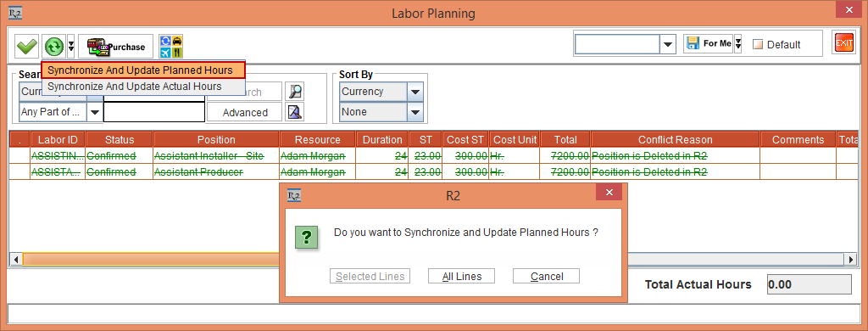Click the green checkmark save icon
The image size is (868, 331).
26,47
